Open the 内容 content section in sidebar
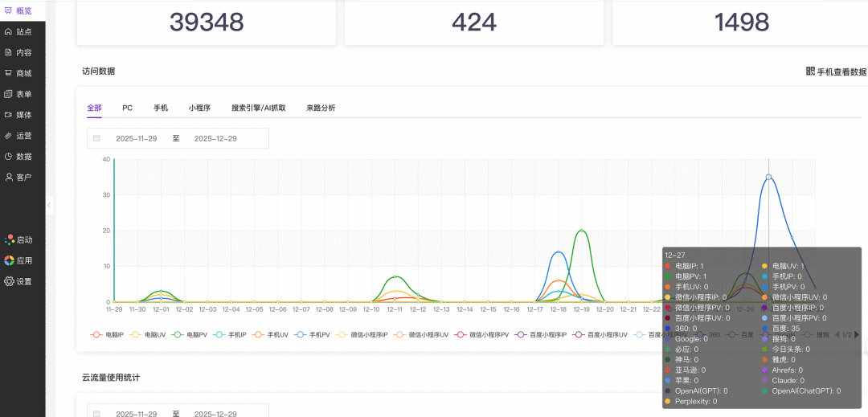The width and height of the screenshot is (868, 417). [x=18, y=52]
